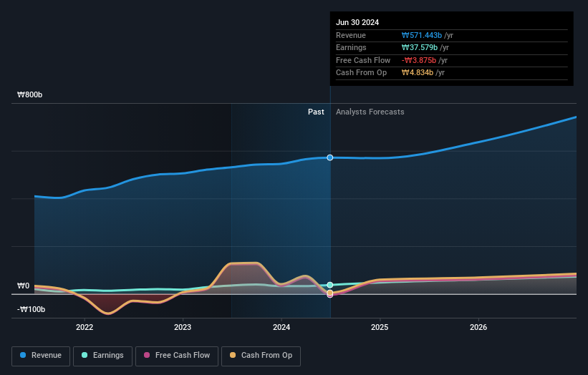Click the Analysts Forecasts label
588x375 pixels.
coord(370,112)
